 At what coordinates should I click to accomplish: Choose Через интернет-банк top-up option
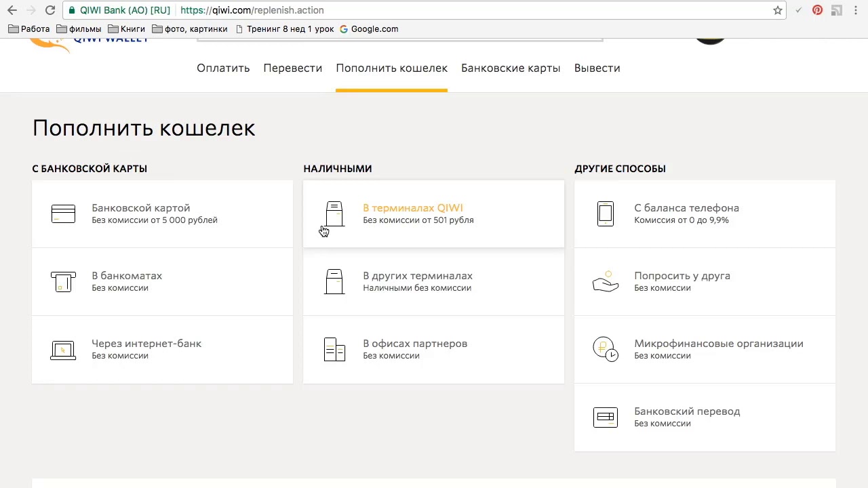[162, 350]
